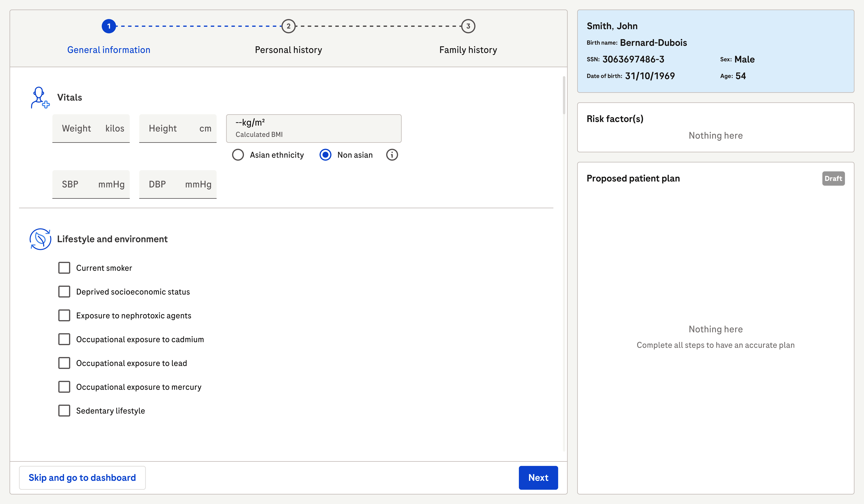Click step 1 circle in progress stepper
Viewport: 864px width, 504px height.
(109, 26)
